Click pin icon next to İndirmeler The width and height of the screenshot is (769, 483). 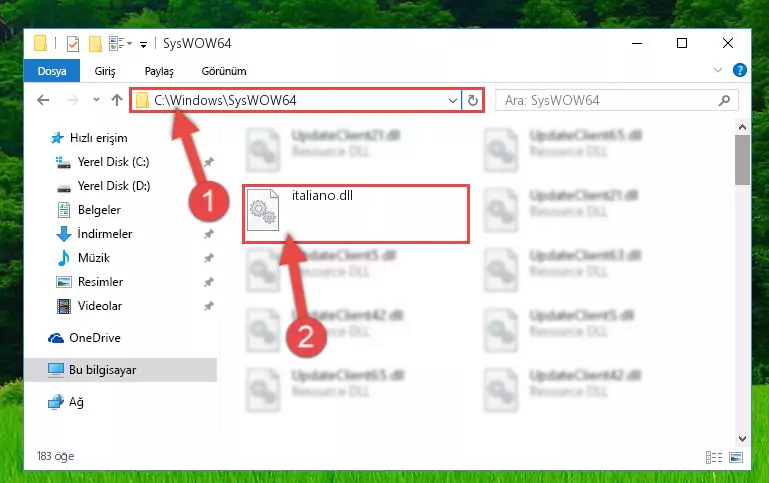coord(209,234)
